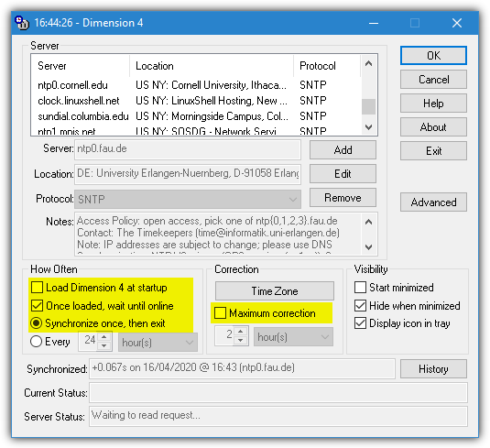This screenshot has width=490, height=448.
Task: Sort list by Server column header
Action: tap(81, 66)
